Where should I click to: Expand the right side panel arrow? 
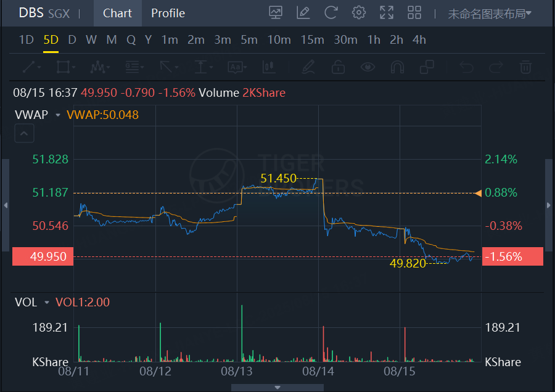point(549,205)
